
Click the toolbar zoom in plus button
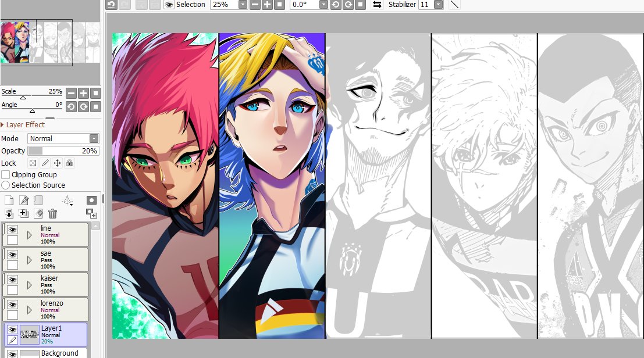coord(268,5)
